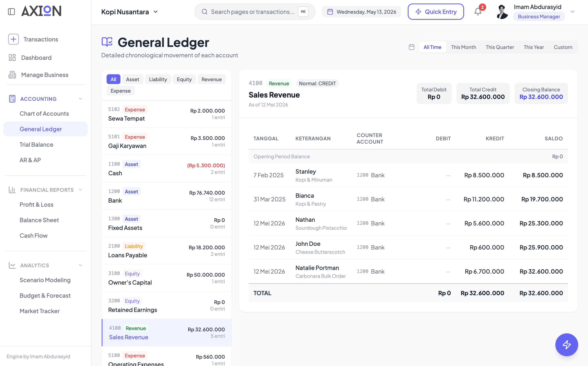
Task: Filter accounts by Liability
Action: click(x=158, y=79)
